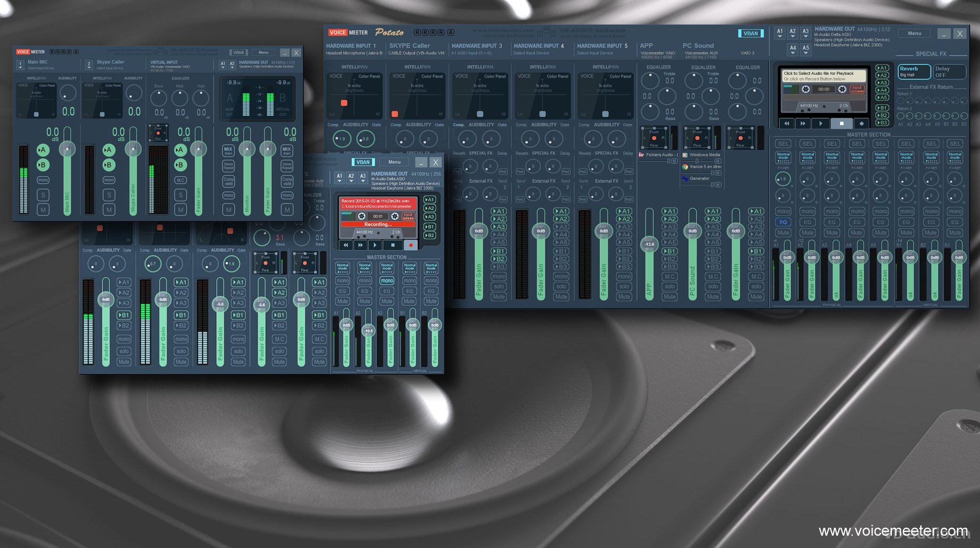Solo the Skype Caller strip
Image resolution: width=980 pixels, height=548 pixels.
[109, 194]
